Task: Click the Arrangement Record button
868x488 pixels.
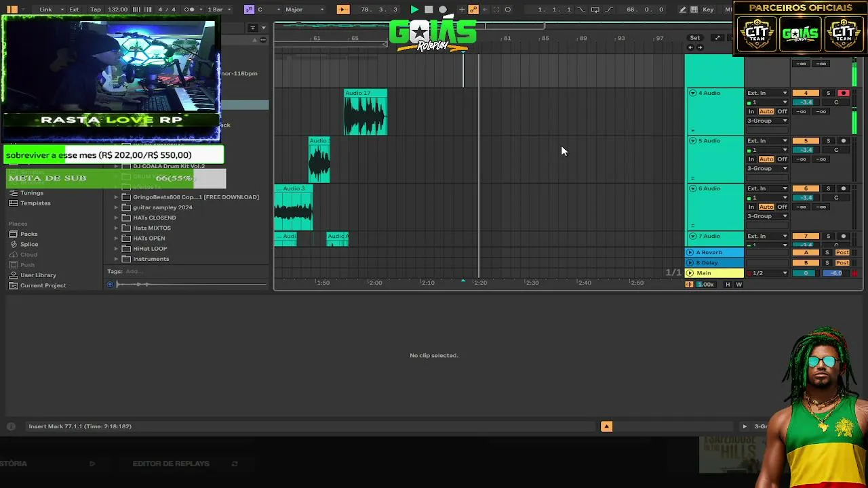Action: point(443,9)
